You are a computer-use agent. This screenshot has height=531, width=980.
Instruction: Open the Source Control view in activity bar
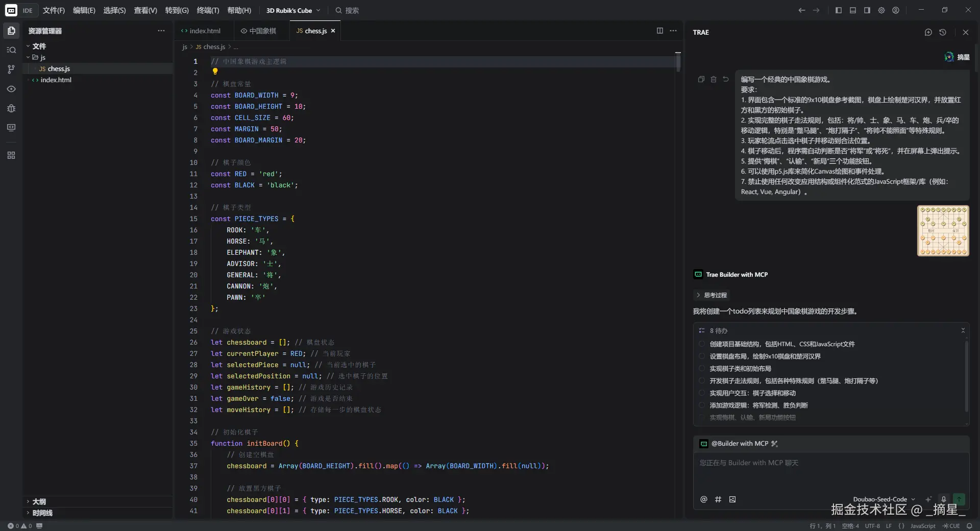pyautogui.click(x=11, y=69)
